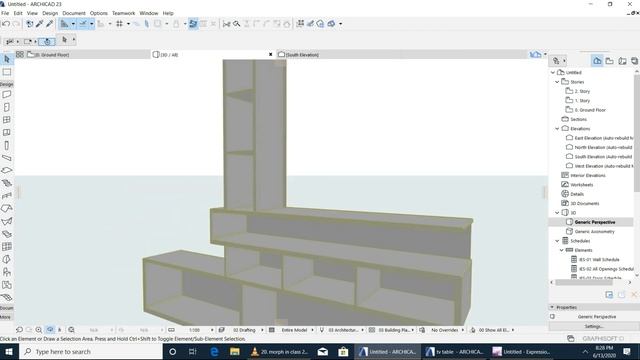Select the Beam tool in toolbox
The width and height of the screenshot is (640, 360).
(7, 158)
